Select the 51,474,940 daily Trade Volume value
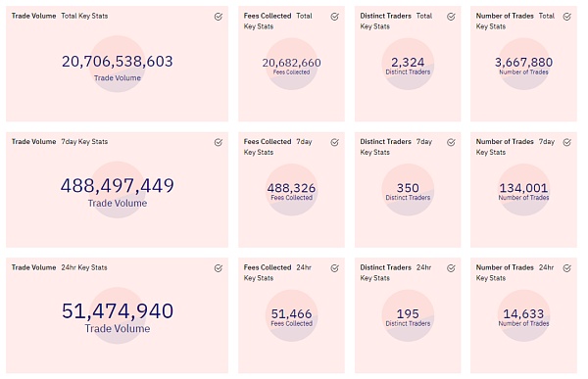This screenshot has height=379, width=588. 118,311
